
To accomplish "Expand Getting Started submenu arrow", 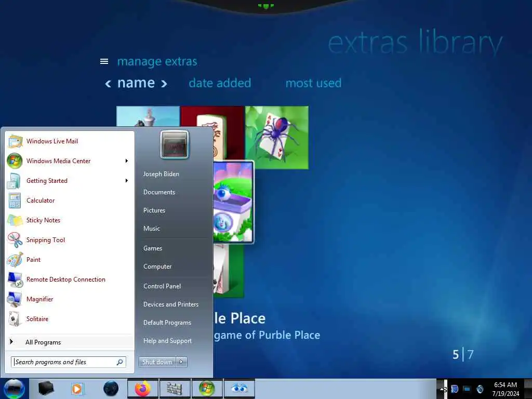I will 127,180.
